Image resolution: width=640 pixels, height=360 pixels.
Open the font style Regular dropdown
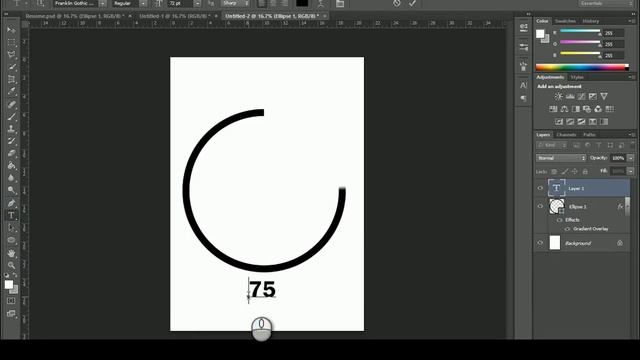pyautogui.click(x=143, y=3)
